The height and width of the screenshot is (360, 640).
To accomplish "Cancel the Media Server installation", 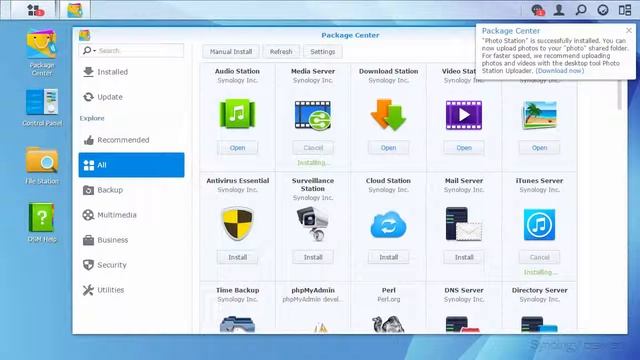I will click(x=313, y=148).
